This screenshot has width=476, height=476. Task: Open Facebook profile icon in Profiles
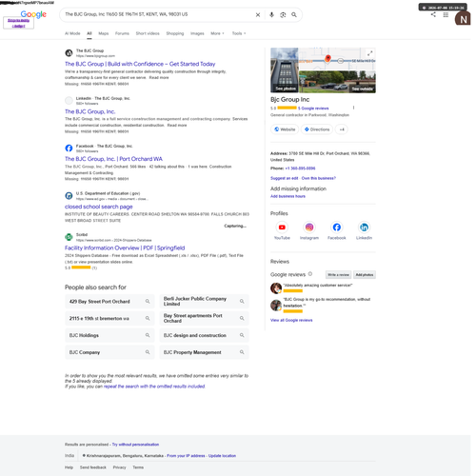tap(337, 228)
